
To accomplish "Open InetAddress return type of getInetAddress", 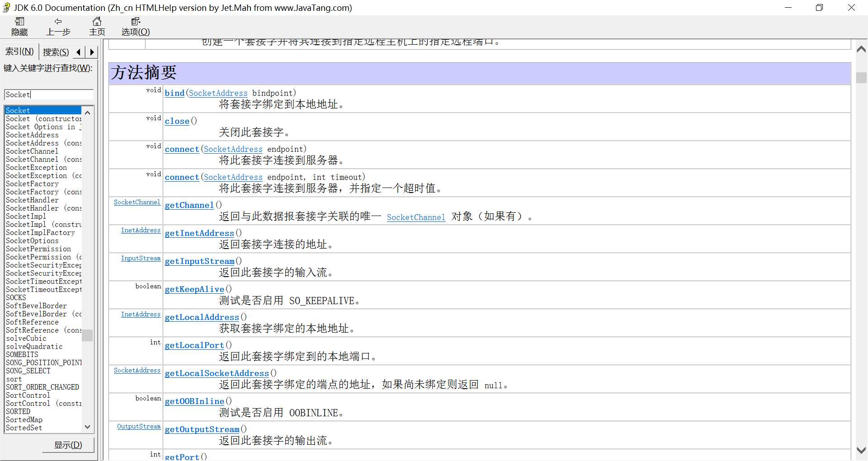I will click(141, 230).
